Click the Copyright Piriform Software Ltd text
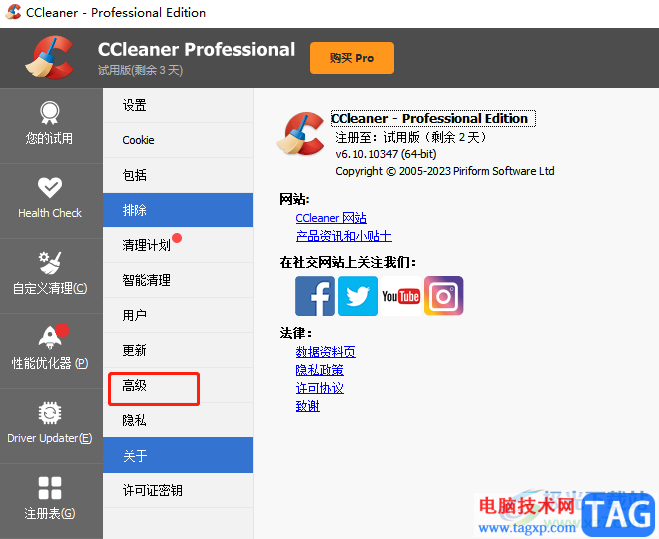The image size is (659, 539). pyautogui.click(x=445, y=172)
